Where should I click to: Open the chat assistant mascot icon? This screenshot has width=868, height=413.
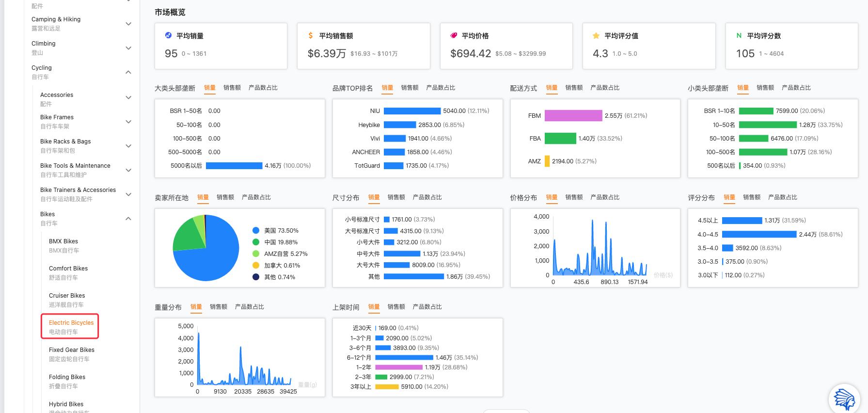tap(844, 399)
